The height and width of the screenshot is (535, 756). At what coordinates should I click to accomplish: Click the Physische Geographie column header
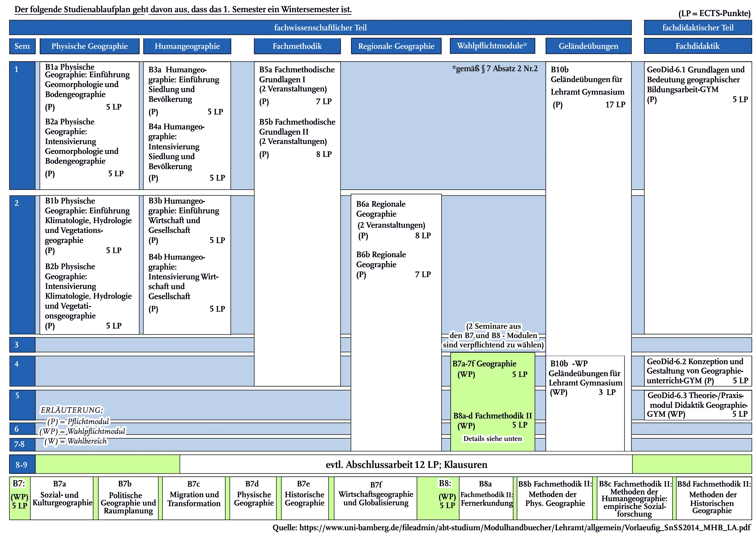89,46
